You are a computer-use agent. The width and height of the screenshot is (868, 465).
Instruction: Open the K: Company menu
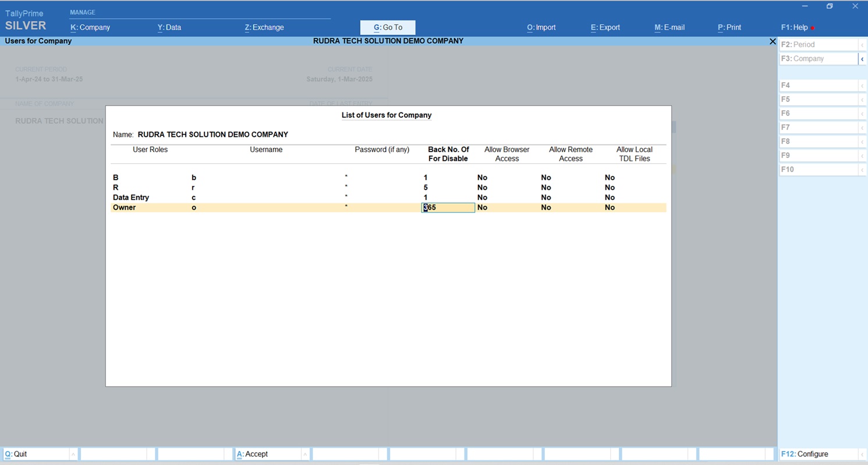[90, 27]
